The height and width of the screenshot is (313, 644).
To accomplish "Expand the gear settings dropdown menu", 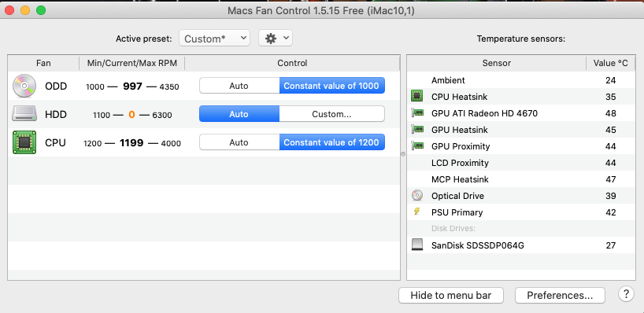I will coord(276,39).
